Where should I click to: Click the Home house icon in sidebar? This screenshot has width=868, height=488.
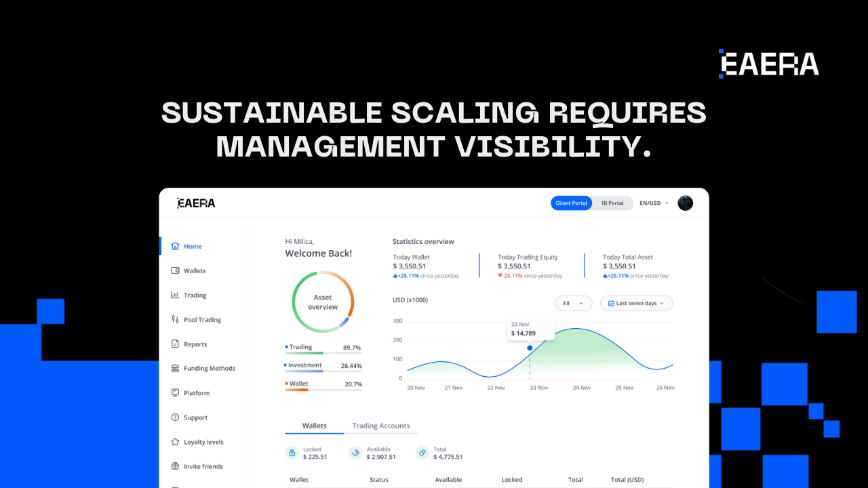coord(176,246)
